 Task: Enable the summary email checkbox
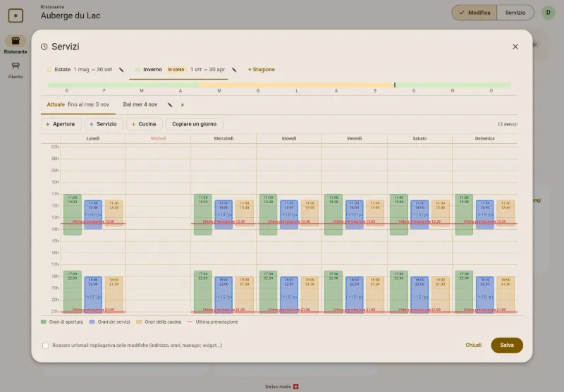45,345
